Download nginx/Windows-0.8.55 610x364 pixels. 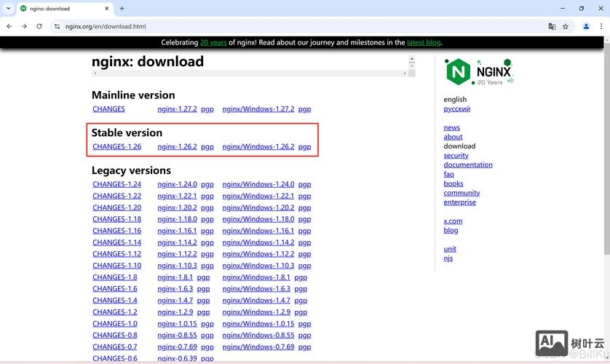click(x=258, y=335)
